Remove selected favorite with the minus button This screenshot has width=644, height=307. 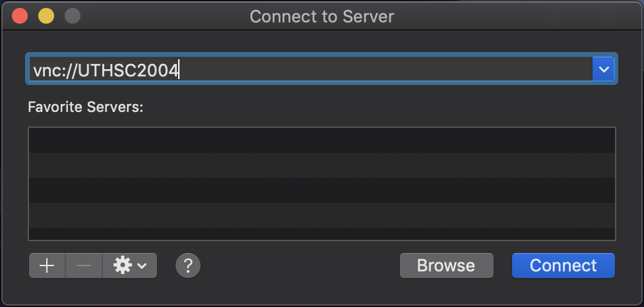(84, 265)
